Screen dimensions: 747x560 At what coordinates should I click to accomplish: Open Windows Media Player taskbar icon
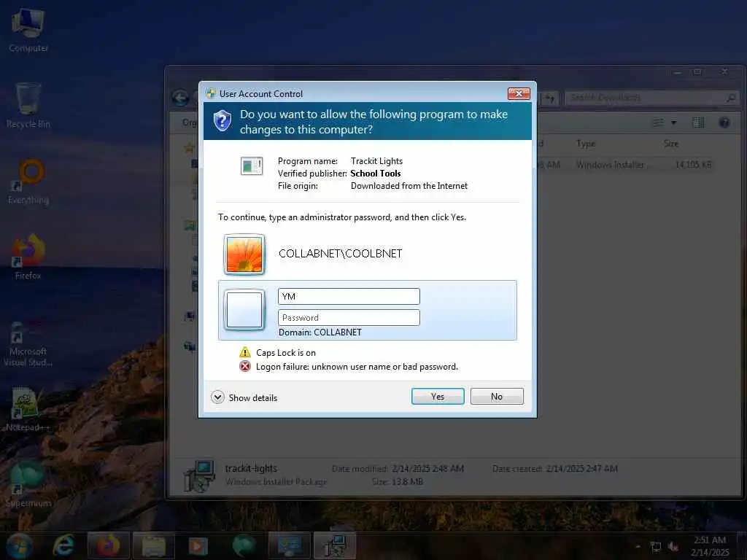tap(198, 545)
